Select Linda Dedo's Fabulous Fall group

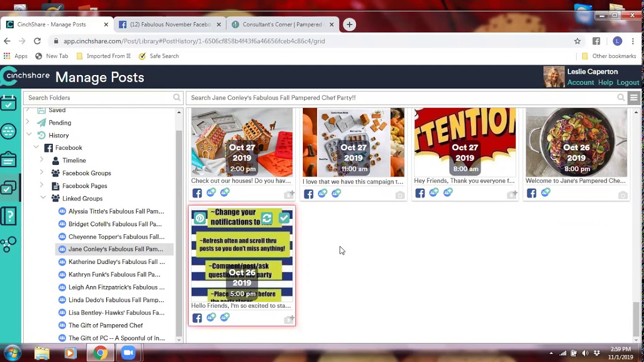(x=116, y=300)
